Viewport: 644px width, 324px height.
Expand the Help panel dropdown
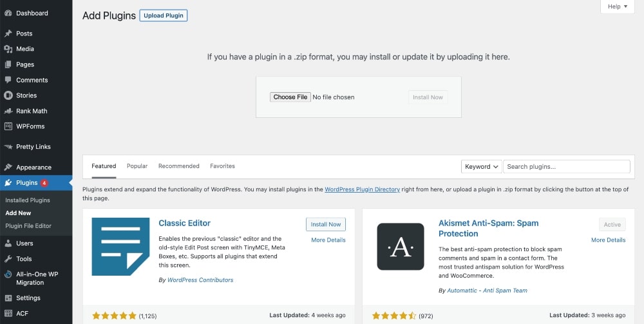point(618,6)
